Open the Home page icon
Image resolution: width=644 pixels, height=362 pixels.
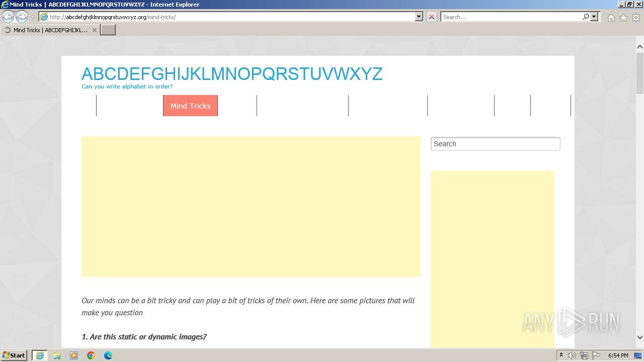click(x=611, y=18)
